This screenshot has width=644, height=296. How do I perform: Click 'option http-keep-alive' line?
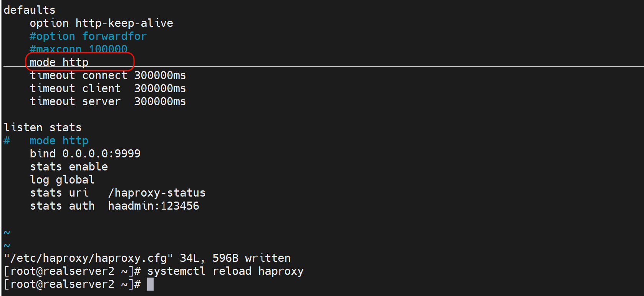101,23
